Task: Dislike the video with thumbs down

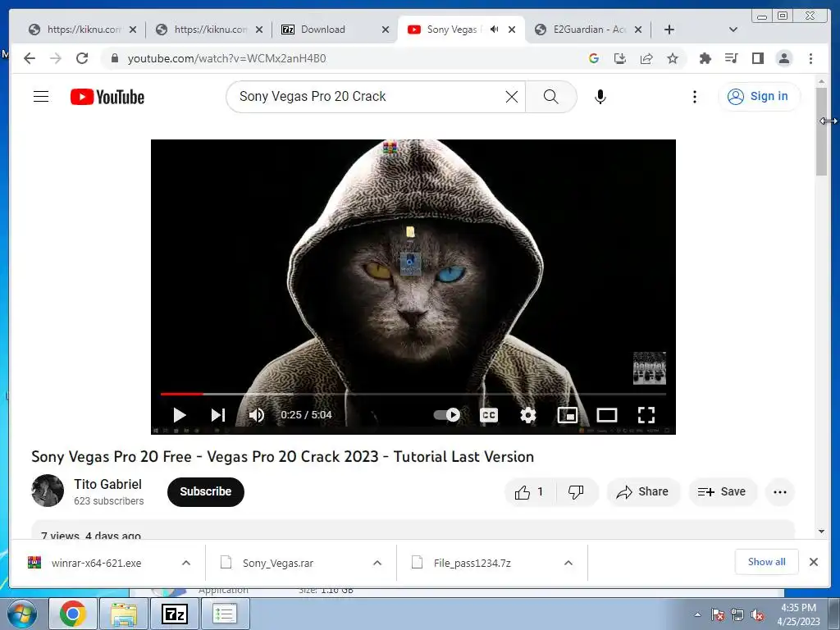Action: coord(577,492)
